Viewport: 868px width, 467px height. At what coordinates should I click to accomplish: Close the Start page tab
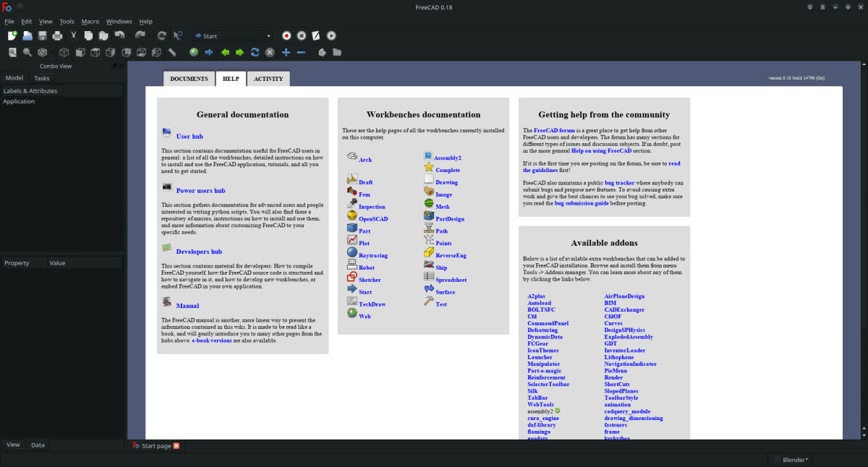click(176, 446)
